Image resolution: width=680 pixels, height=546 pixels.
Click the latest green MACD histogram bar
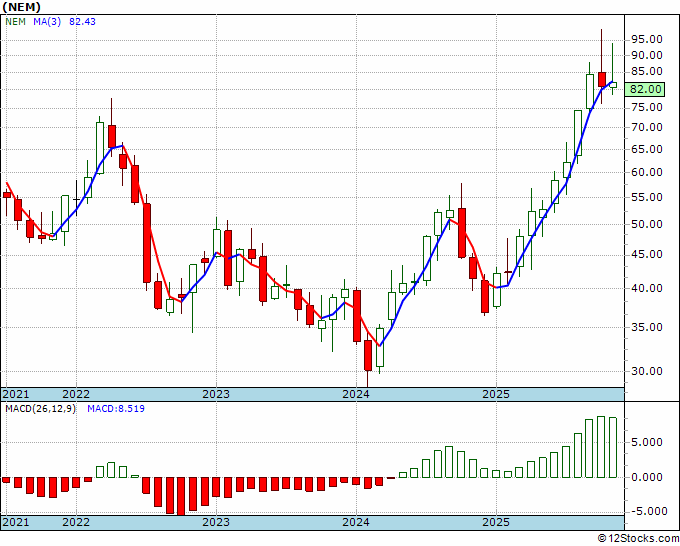point(612,448)
